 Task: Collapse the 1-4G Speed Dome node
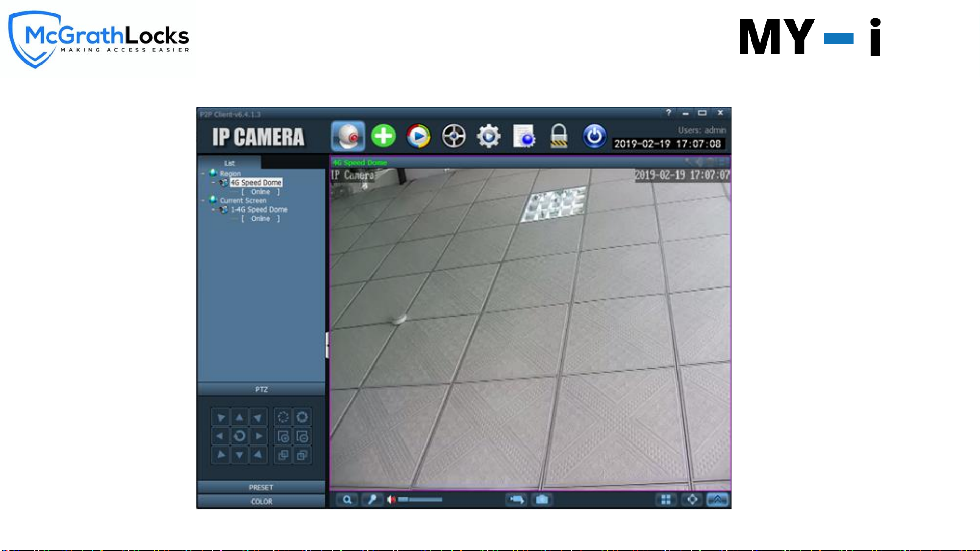point(214,209)
